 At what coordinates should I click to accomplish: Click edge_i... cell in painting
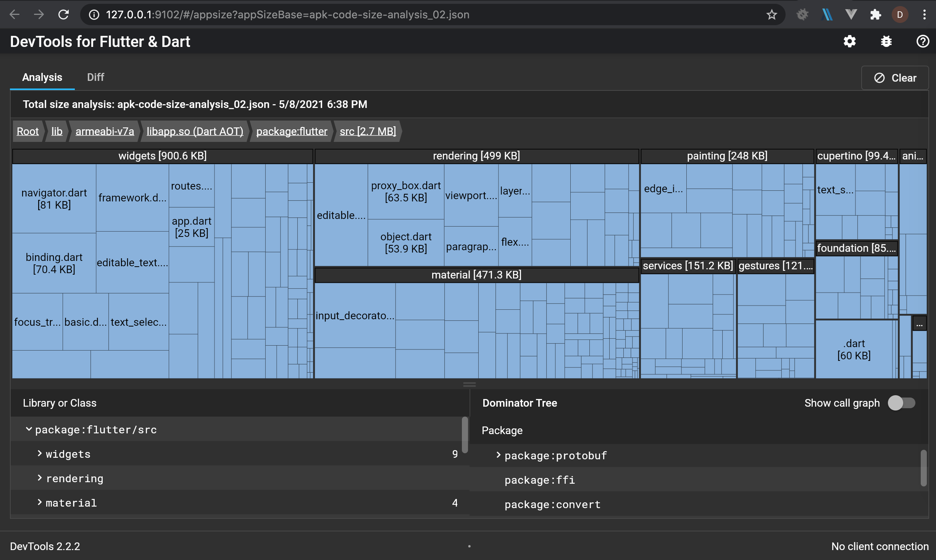click(x=663, y=188)
